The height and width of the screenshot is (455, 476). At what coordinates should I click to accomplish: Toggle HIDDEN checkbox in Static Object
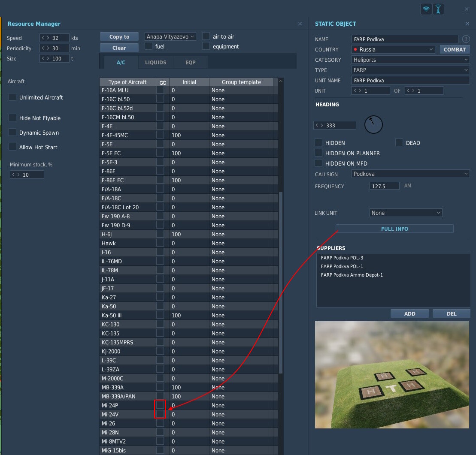tap(318, 142)
